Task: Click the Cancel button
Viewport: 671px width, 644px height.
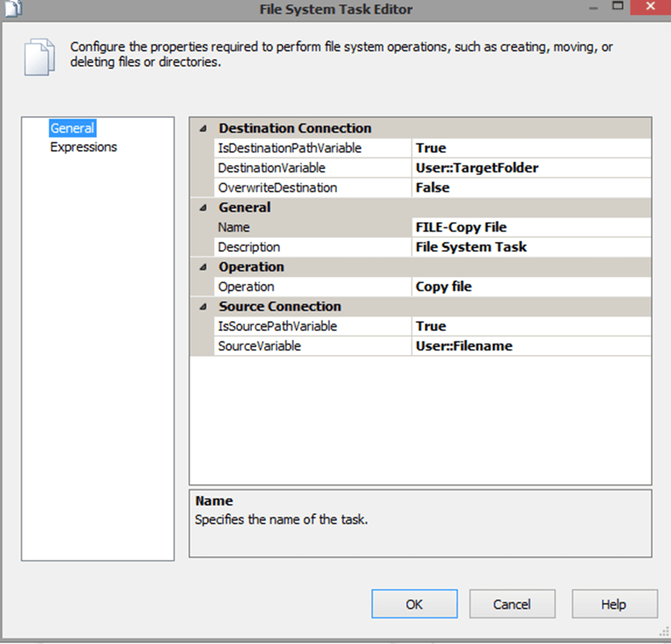Action: pos(512,604)
